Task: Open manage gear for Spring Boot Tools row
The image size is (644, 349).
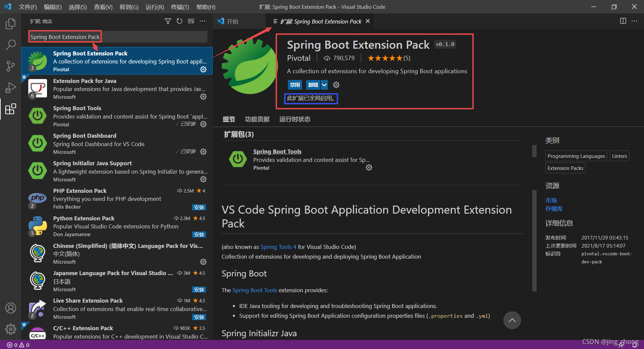Action: 203,124
